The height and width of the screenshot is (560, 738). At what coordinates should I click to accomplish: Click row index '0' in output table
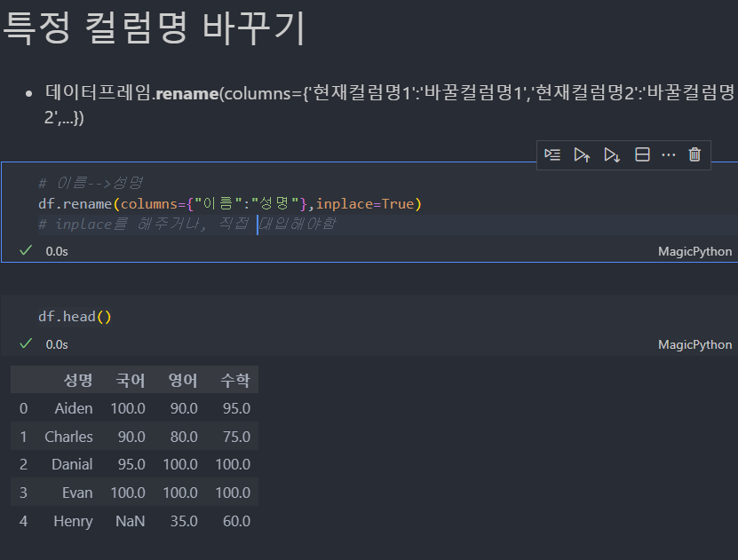23,408
